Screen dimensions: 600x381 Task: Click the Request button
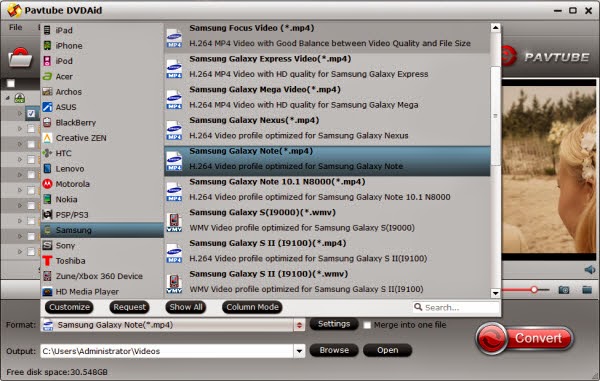pyautogui.click(x=129, y=307)
